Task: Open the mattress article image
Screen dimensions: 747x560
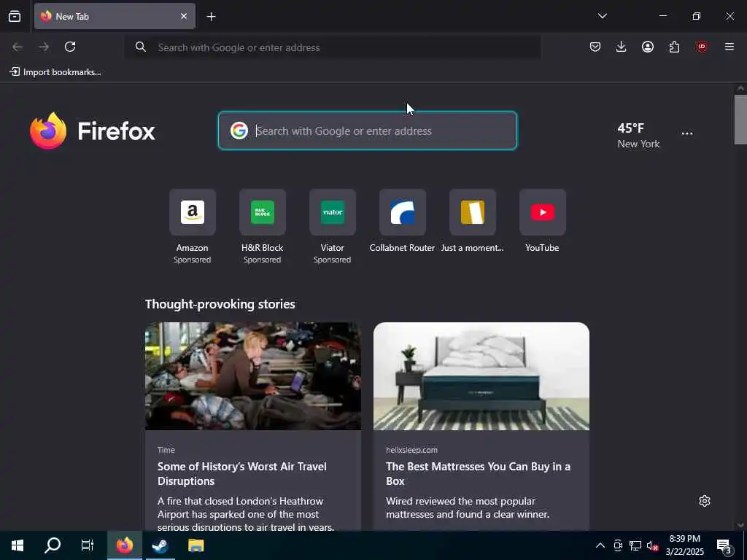Action: point(481,376)
